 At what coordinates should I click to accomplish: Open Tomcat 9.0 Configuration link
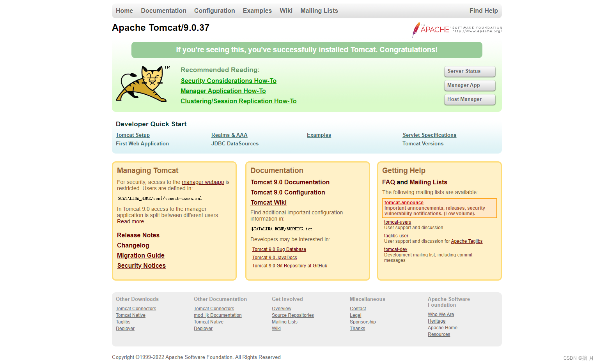tap(288, 192)
